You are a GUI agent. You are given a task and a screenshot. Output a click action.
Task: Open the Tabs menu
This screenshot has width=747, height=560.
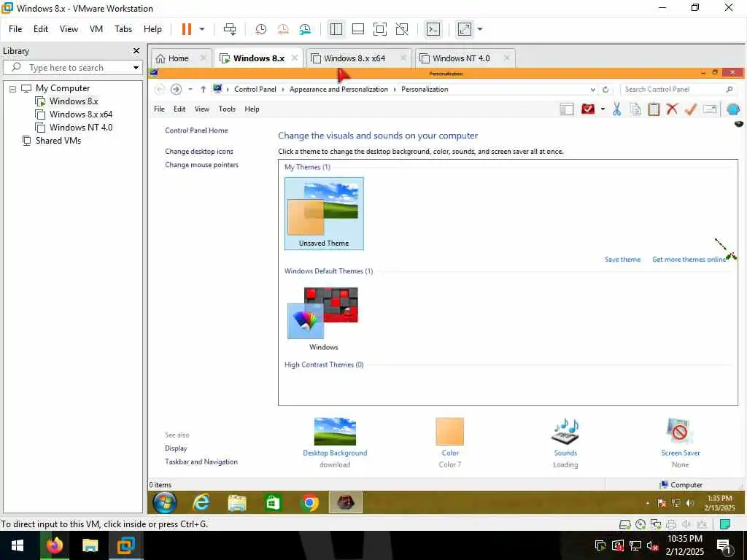(123, 29)
